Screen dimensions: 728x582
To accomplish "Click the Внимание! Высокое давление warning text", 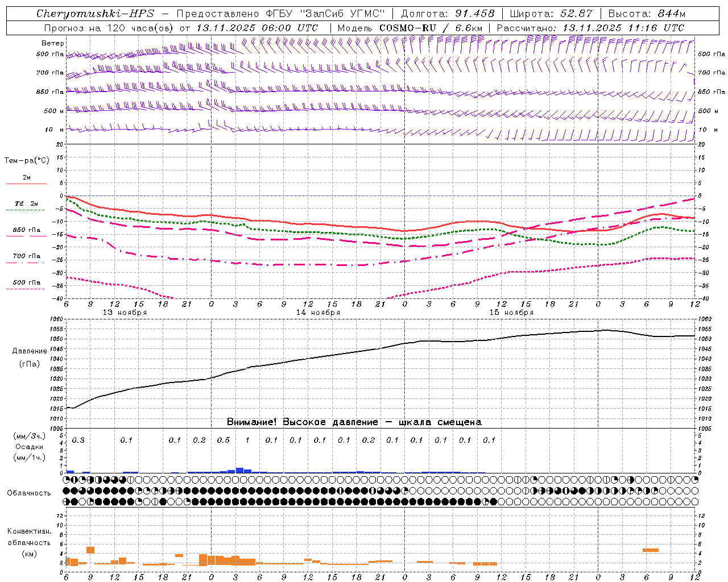I will [x=354, y=422].
